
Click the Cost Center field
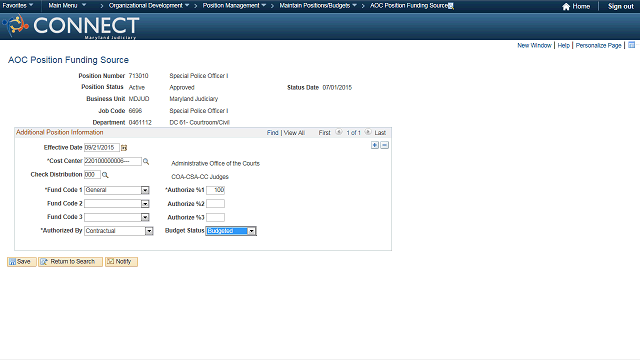click(113, 161)
